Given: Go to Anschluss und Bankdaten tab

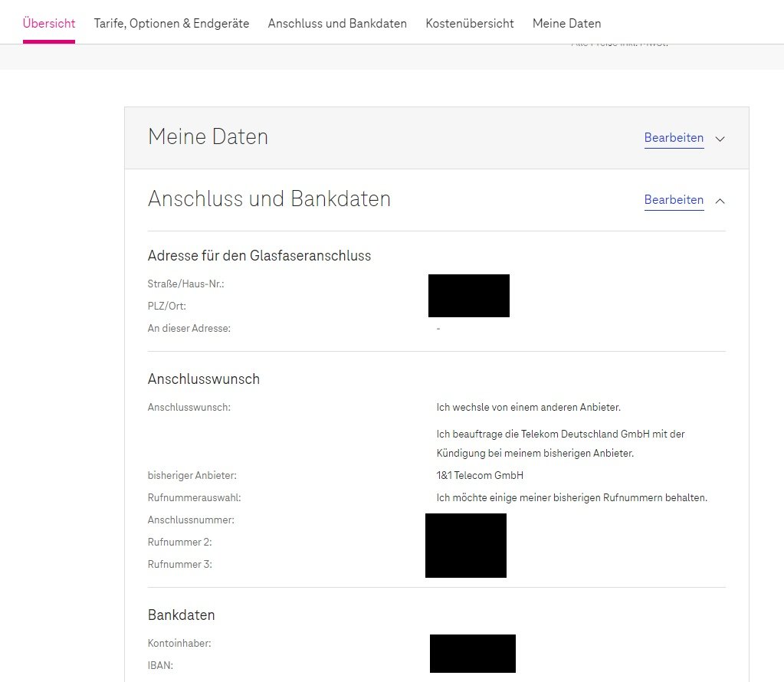Looking at the screenshot, I should click(x=337, y=24).
